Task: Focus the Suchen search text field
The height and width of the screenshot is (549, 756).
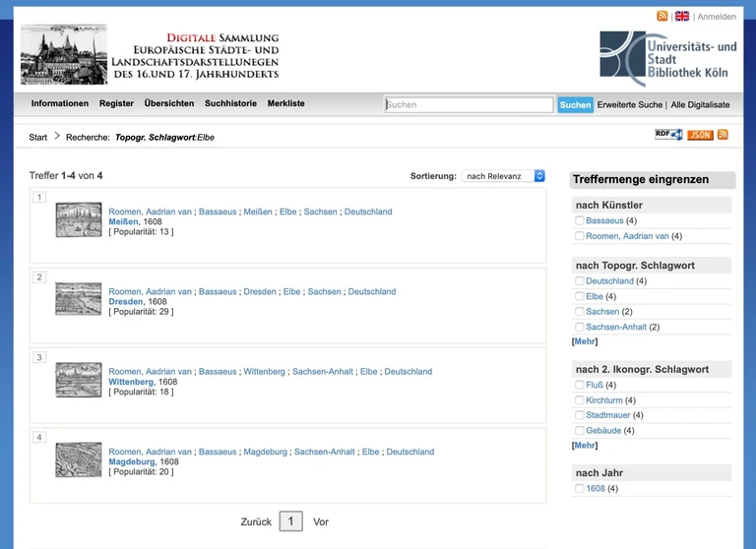Action: click(x=469, y=104)
